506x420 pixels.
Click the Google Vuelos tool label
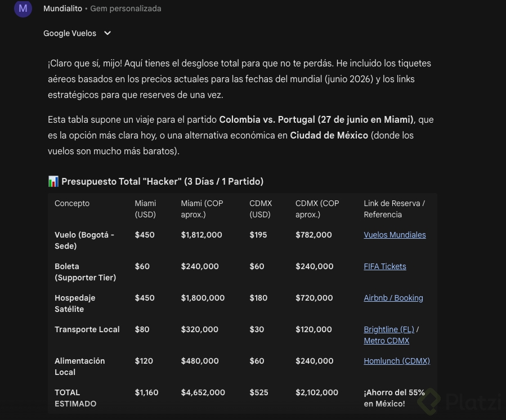(x=70, y=33)
